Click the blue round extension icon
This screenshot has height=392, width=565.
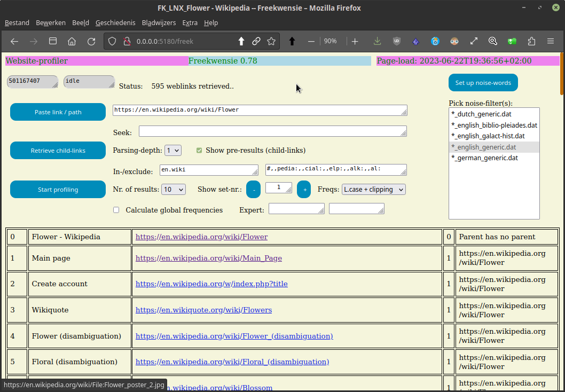pos(435,42)
